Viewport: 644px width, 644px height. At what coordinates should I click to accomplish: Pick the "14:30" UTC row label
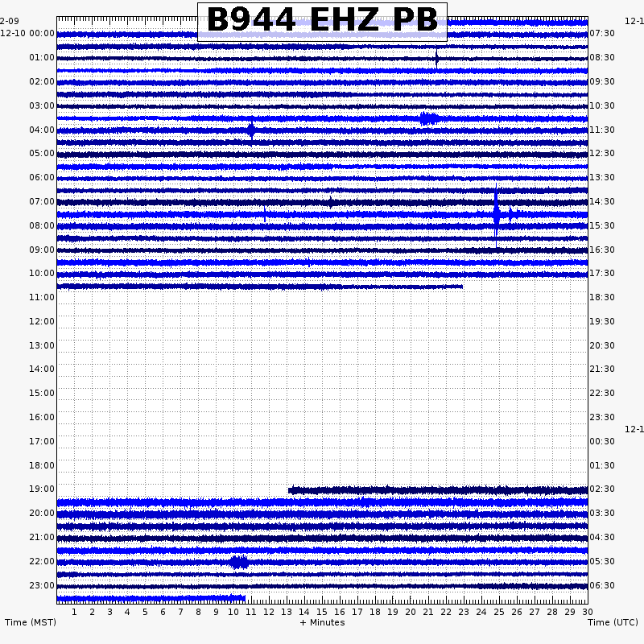pos(602,202)
